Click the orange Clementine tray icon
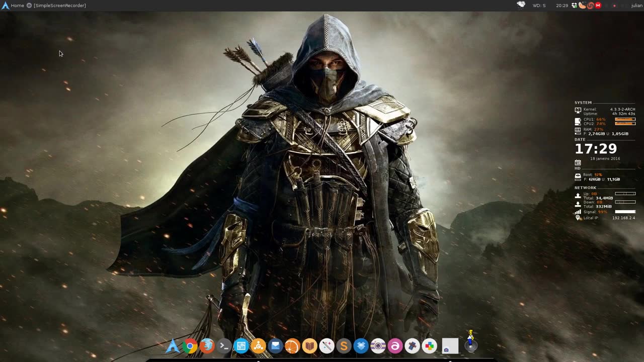This screenshot has width=644, height=362. (583, 6)
